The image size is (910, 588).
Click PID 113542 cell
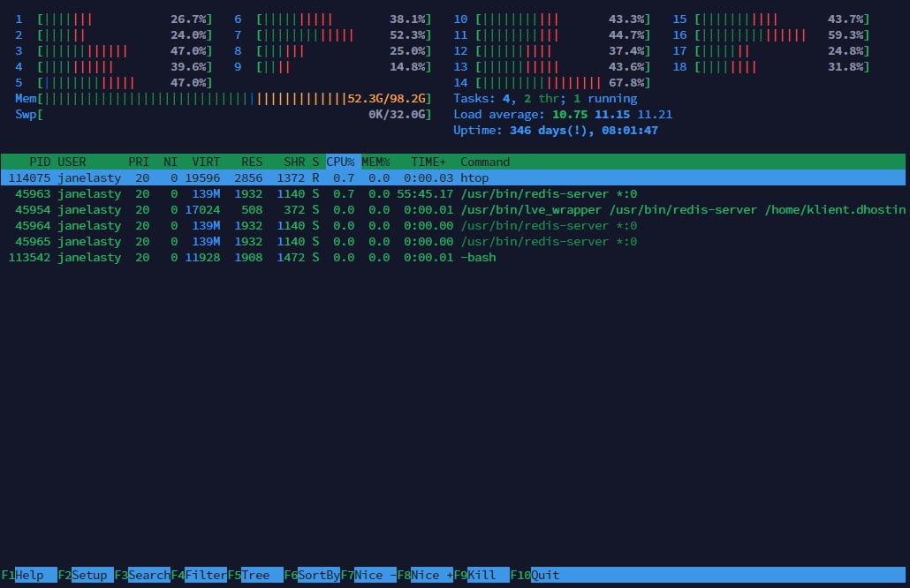(29, 258)
